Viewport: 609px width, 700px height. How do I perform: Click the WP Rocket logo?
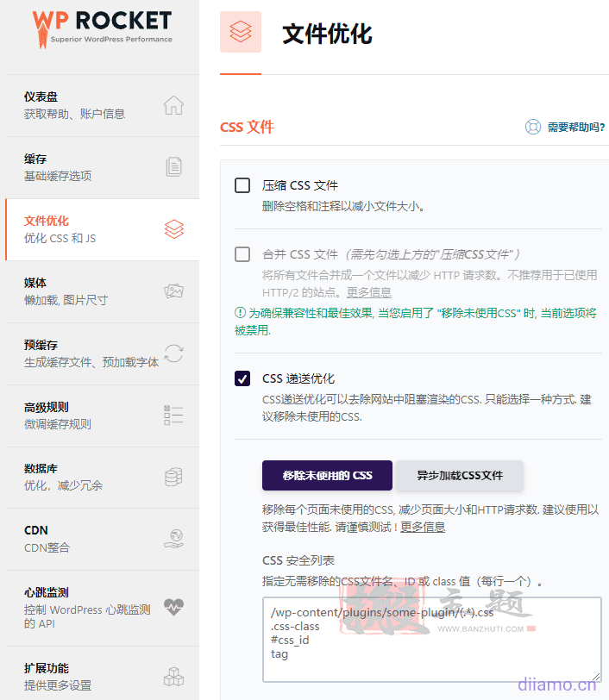pyautogui.click(x=103, y=28)
